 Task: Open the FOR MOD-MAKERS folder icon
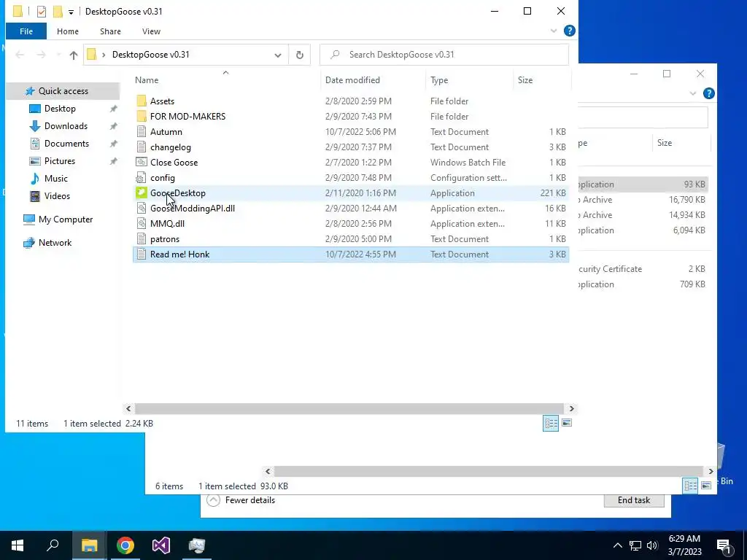[x=141, y=116]
